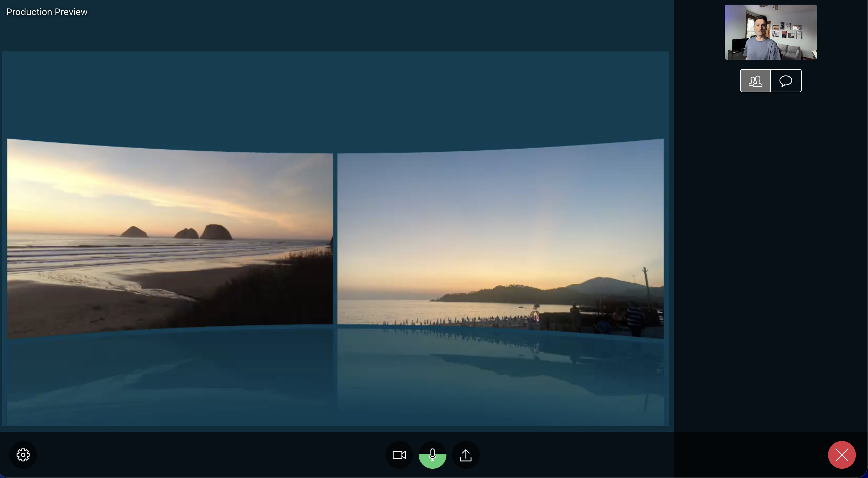
Task: Click the divider gap between the two feeds
Action: (335, 239)
